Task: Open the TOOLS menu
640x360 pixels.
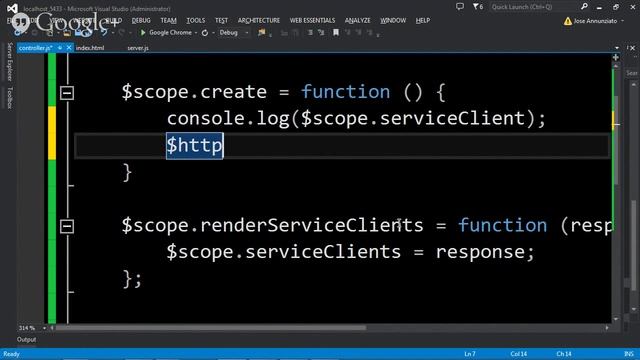Action: click(x=196, y=20)
